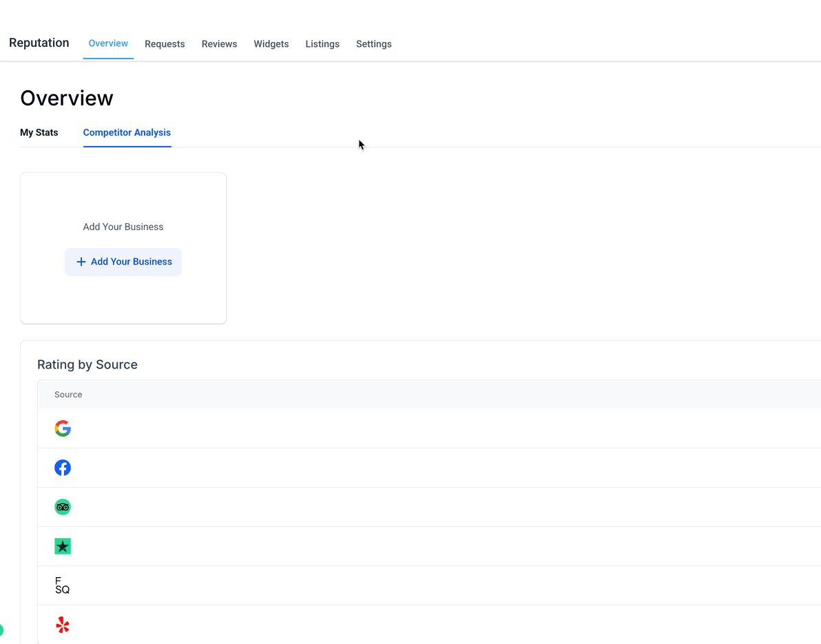The height and width of the screenshot is (644, 821).
Task: Click the large Overview page heading
Action: pyautogui.click(x=67, y=98)
